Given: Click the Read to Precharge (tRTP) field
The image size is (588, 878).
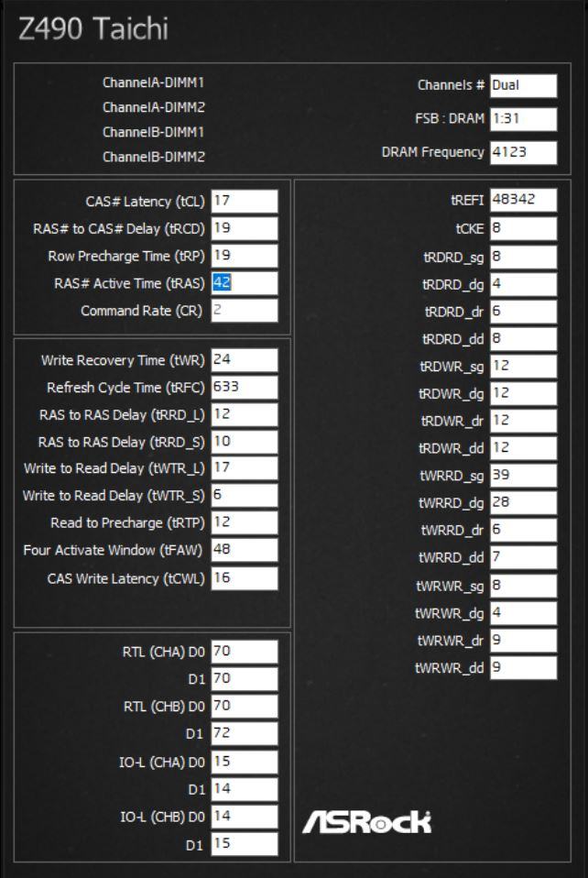Looking at the screenshot, I should (x=245, y=523).
